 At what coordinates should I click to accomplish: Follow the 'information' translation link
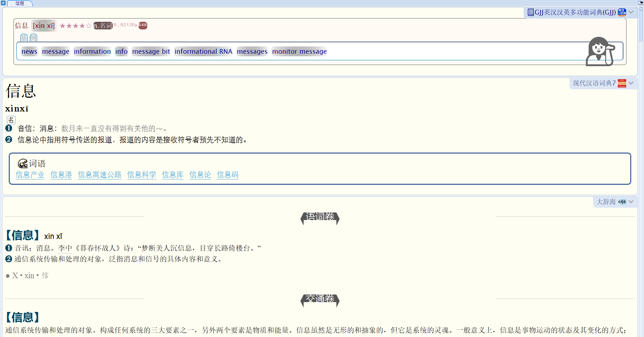click(x=92, y=52)
